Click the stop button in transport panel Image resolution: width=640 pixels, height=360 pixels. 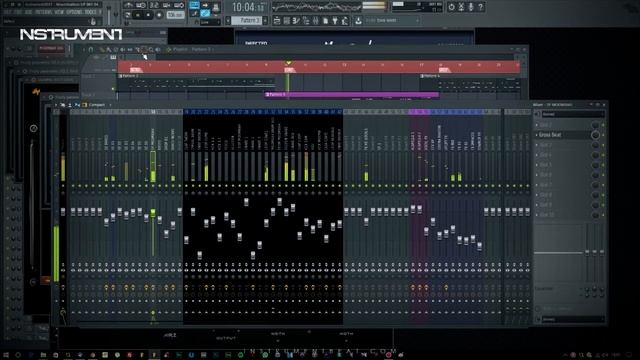[x=148, y=15]
